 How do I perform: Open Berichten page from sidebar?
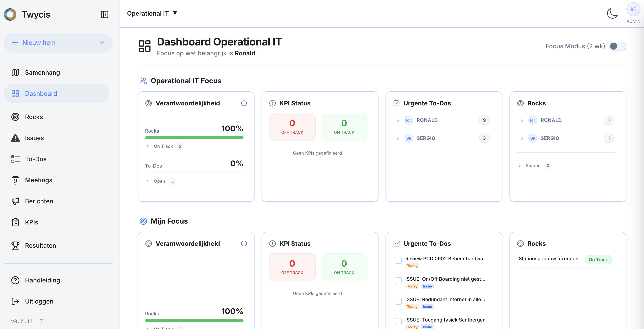[56, 201]
